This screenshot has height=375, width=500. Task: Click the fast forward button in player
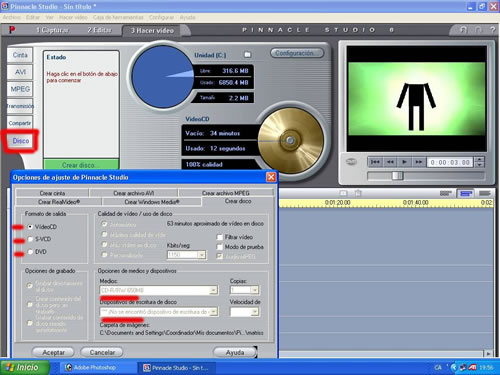418,162
